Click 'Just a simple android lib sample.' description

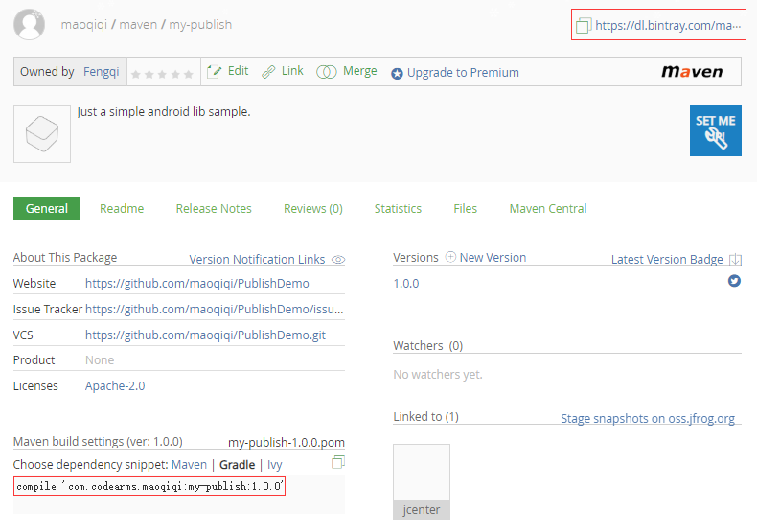click(164, 111)
